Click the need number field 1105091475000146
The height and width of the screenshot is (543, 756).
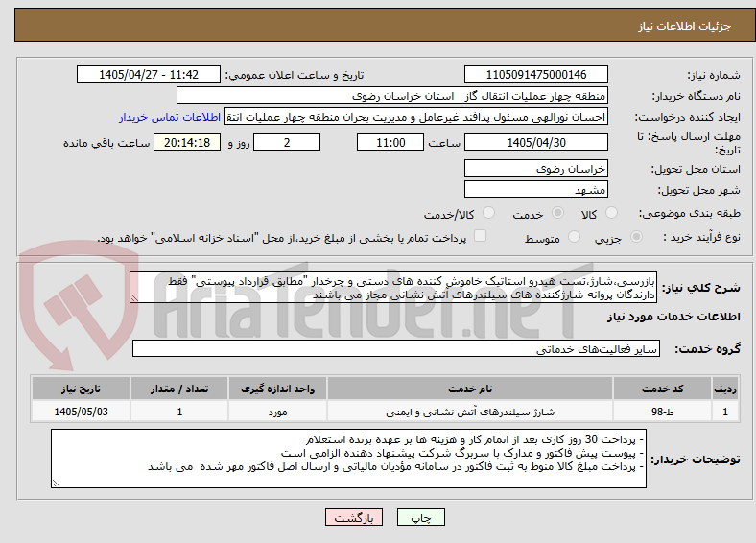535,74
